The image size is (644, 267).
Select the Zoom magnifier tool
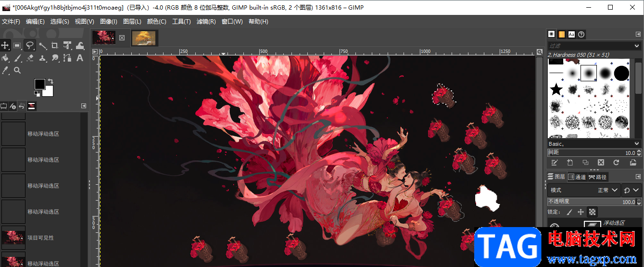click(x=17, y=70)
